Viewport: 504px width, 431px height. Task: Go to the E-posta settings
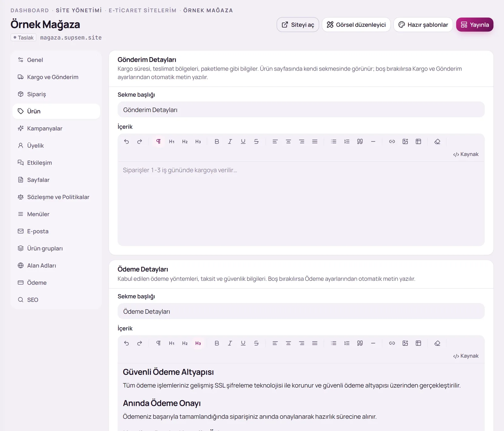click(56, 231)
